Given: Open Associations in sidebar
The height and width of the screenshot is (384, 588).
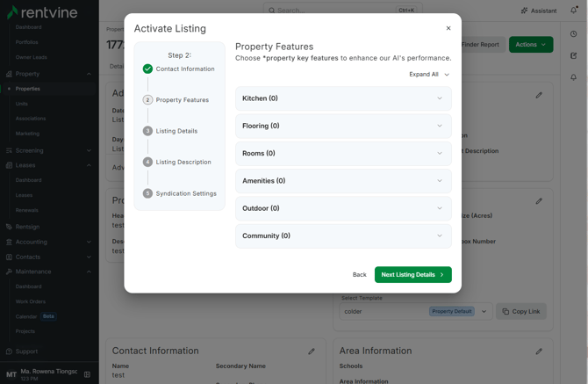Looking at the screenshot, I should click(x=31, y=119).
